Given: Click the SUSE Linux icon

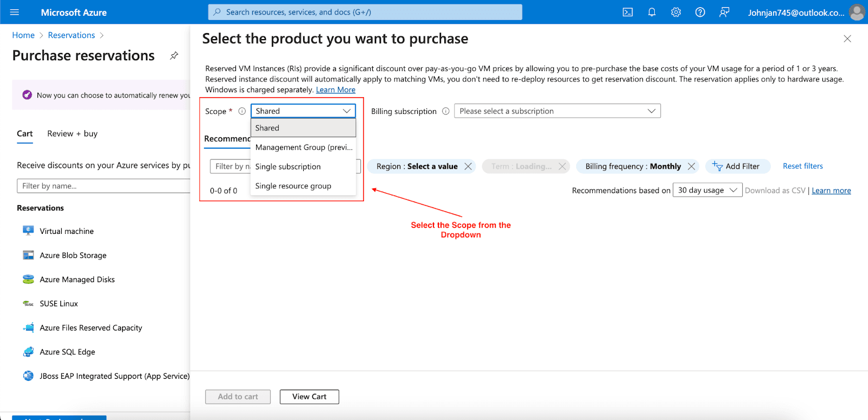Looking at the screenshot, I should click(28, 303).
